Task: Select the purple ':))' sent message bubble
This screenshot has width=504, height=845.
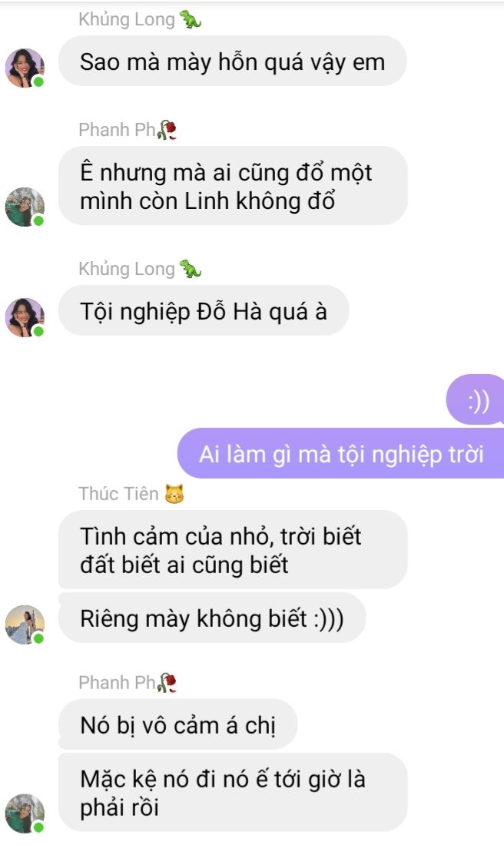Action: click(x=476, y=400)
